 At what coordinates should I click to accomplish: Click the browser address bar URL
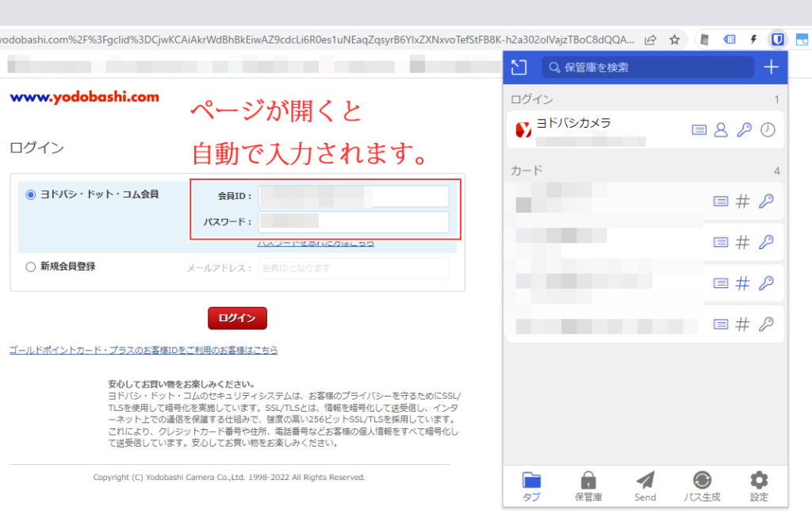coord(317,40)
